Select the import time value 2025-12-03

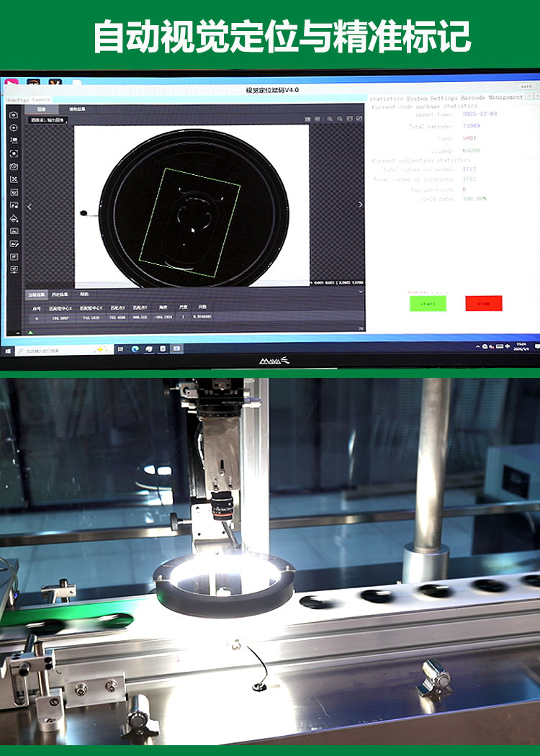480,114
